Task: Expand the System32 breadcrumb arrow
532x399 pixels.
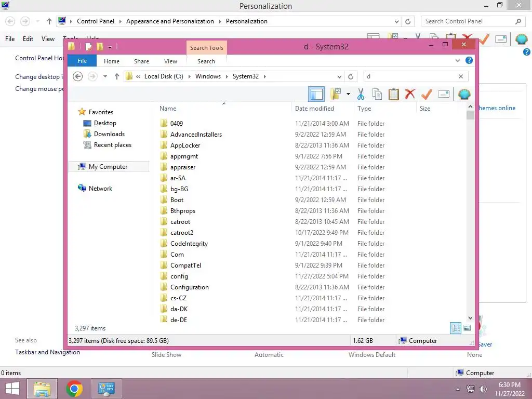Action: pyautogui.click(x=264, y=77)
